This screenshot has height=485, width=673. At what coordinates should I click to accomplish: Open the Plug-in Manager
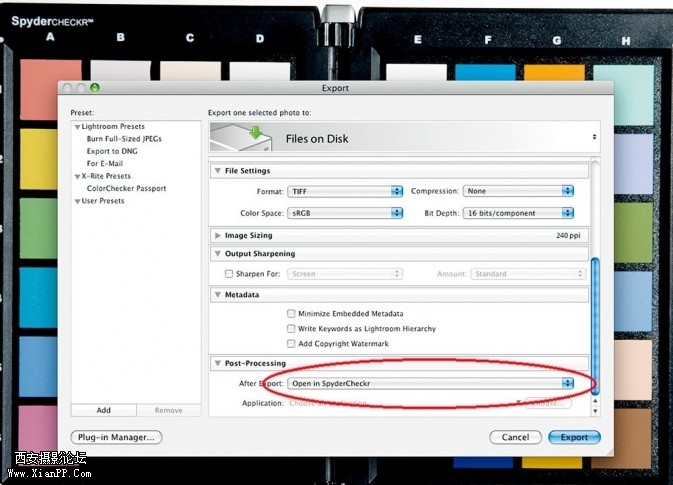point(116,437)
